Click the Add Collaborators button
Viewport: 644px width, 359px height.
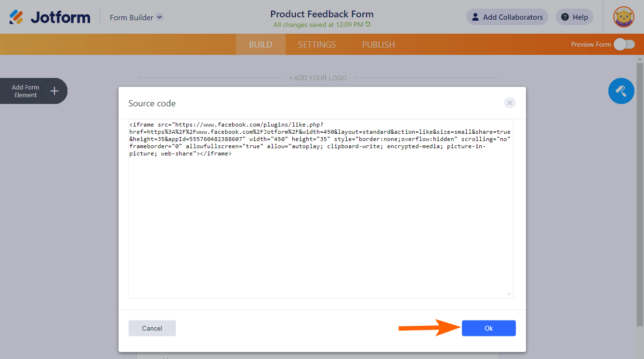(507, 17)
